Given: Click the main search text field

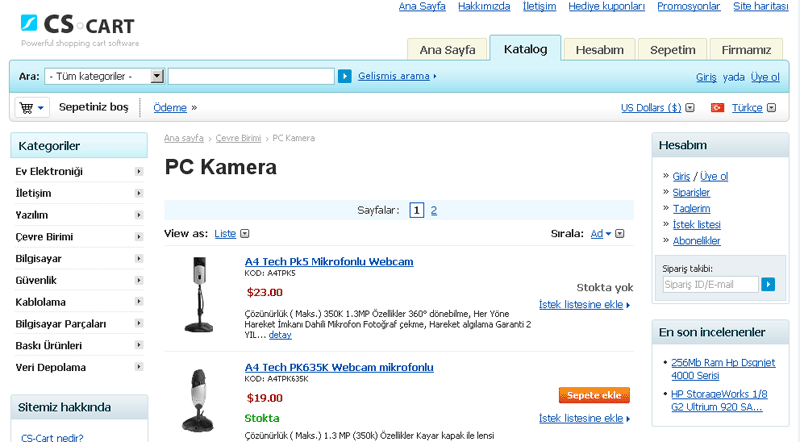Looking at the screenshot, I should 251,77.
